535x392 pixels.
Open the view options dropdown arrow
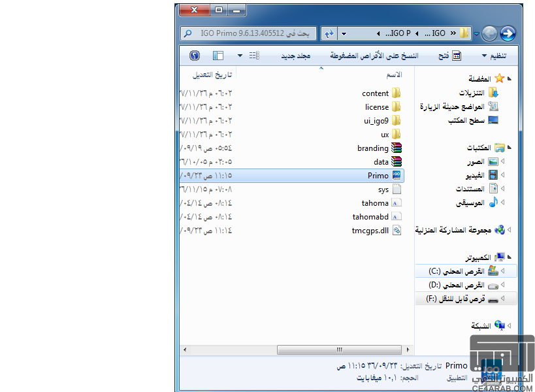[x=240, y=56]
